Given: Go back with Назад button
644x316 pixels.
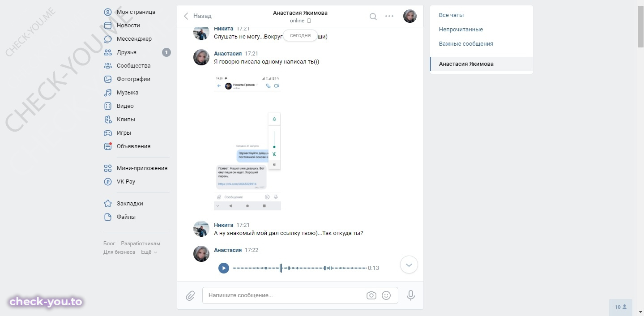Looking at the screenshot, I should 197,16.
